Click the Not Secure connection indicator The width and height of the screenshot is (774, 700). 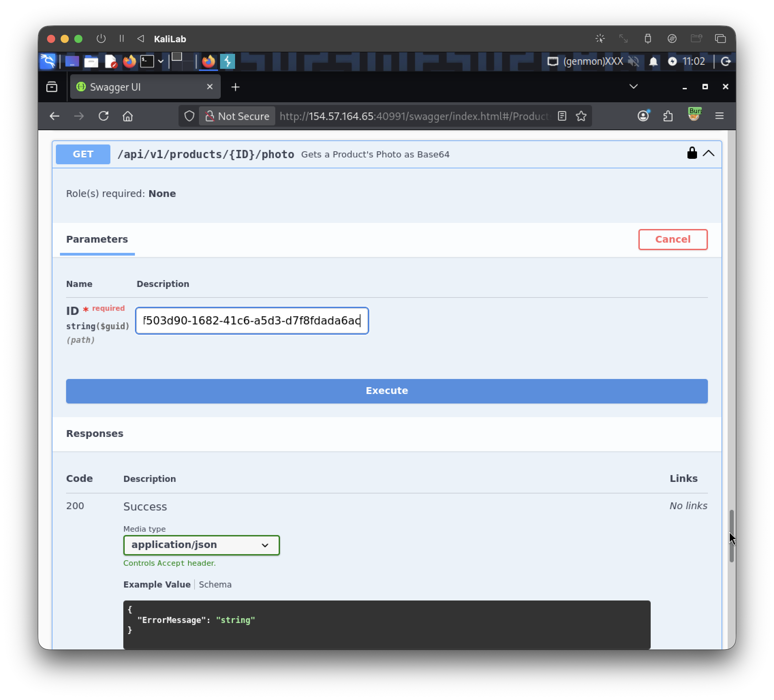point(237,116)
